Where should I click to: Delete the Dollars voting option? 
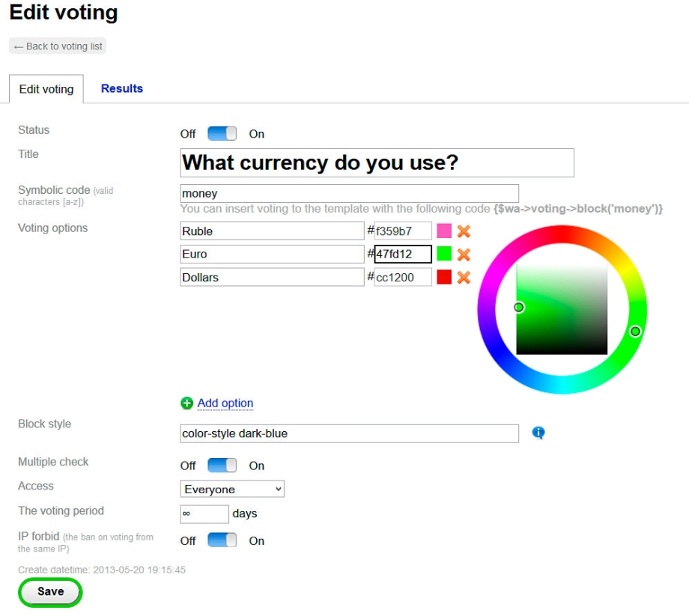coord(464,278)
